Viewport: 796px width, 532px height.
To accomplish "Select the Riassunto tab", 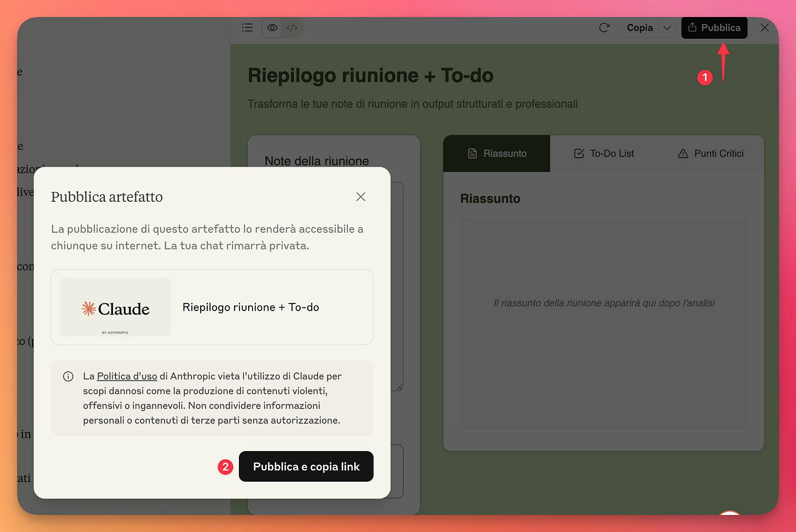I will pyautogui.click(x=496, y=154).
